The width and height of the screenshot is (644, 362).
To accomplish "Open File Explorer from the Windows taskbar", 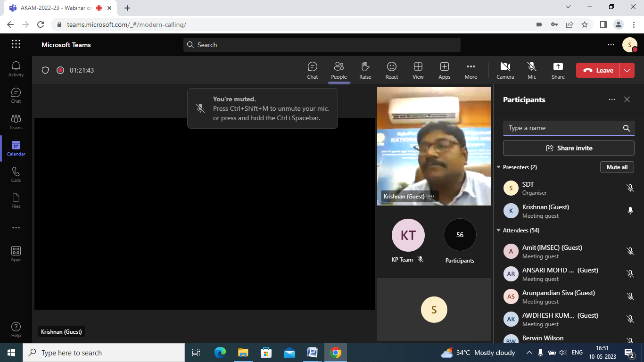I will coord(243,353).
